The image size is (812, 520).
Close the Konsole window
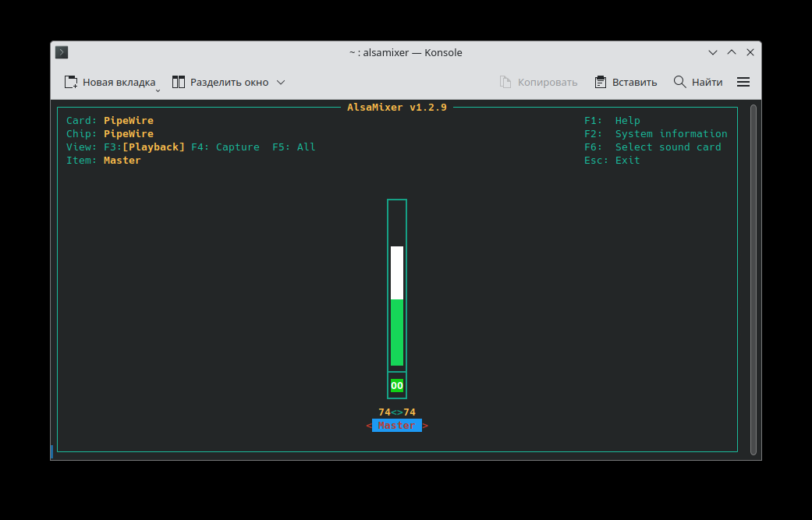[750, 52]
